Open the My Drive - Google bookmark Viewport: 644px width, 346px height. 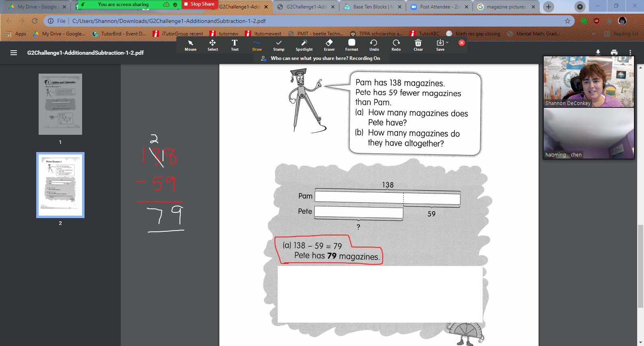click(x=59, y=34)
